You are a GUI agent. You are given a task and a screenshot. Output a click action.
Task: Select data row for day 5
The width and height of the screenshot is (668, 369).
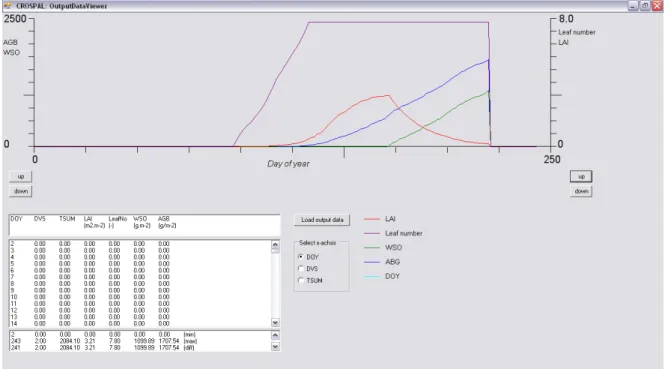pos(140,264)
